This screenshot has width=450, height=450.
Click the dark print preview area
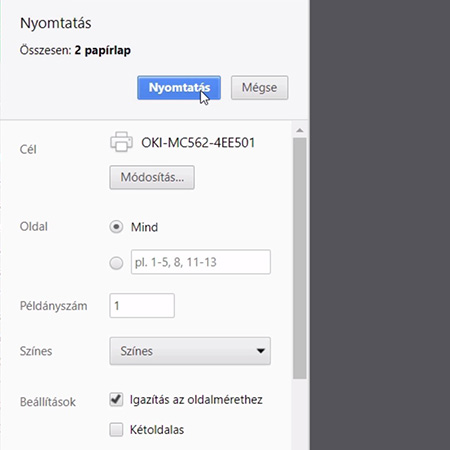pyautogui.click(x=380, y=225)
